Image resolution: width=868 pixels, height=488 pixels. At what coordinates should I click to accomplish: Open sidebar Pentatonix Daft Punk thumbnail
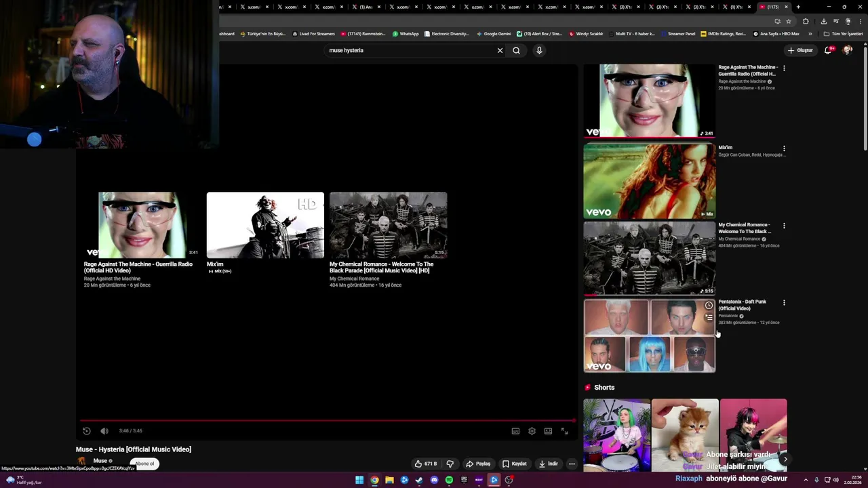pyautogui.click(x=649, y=335)
